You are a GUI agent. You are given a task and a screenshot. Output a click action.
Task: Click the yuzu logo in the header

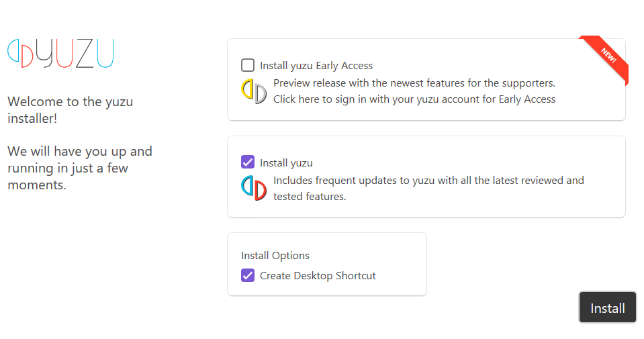click(60, 54)
